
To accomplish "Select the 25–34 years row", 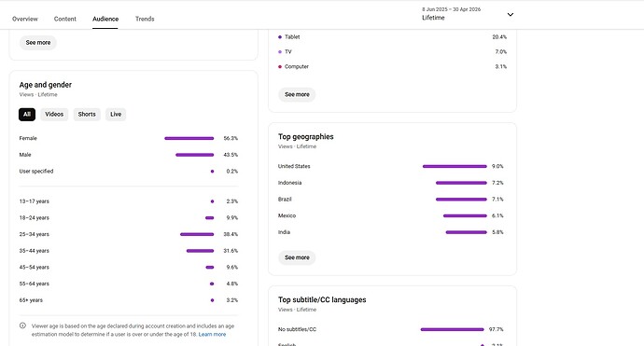I will click(129, 234).
